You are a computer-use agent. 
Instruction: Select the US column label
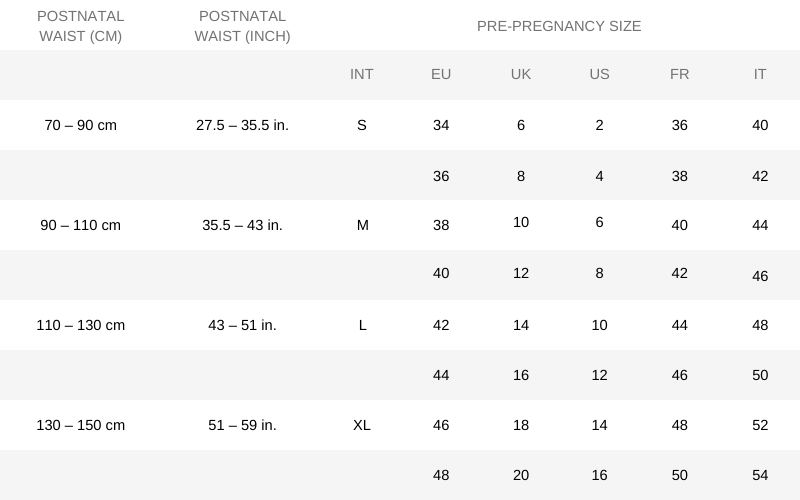[x=599, y=75]
